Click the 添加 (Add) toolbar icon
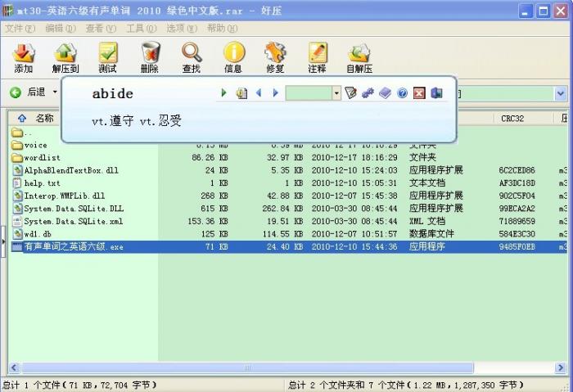 pos(24,56)
